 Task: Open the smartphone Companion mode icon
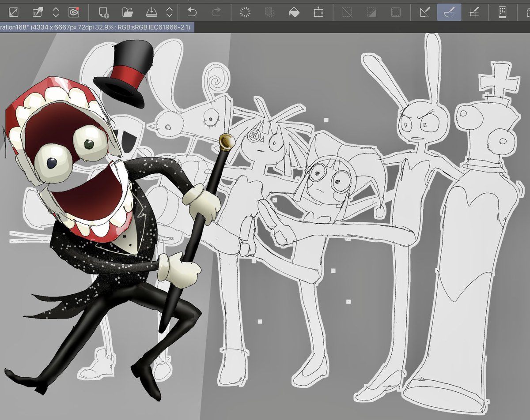[x=502, y=12]
